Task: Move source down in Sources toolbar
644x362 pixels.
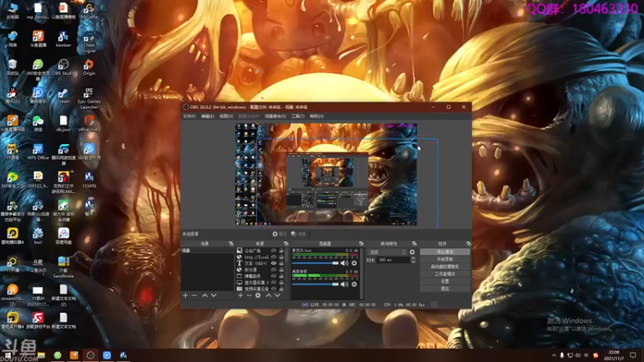Action: point(278,295)
